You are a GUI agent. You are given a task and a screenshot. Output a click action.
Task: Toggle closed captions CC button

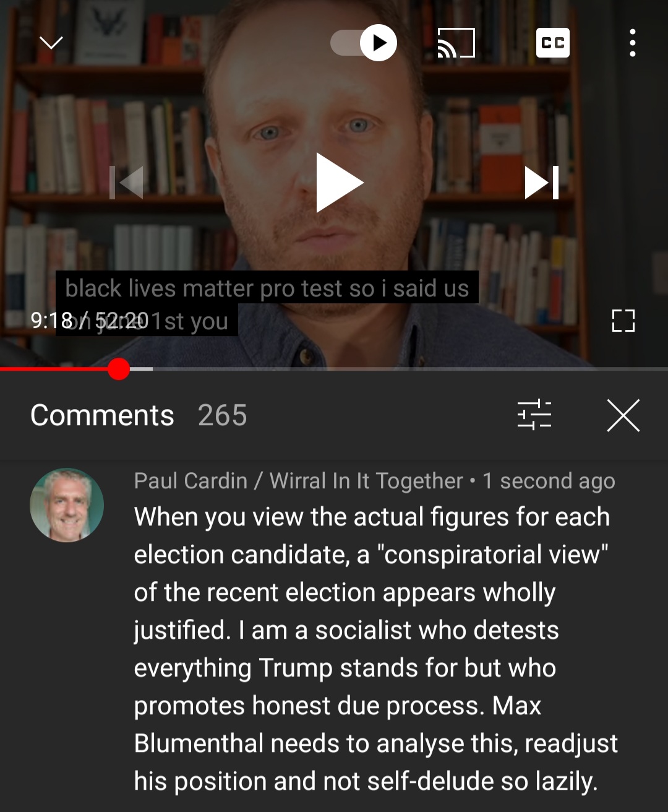[552, 43]
